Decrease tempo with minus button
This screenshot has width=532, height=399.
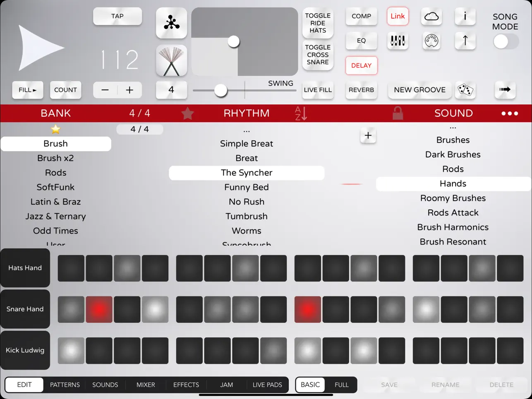105,90
